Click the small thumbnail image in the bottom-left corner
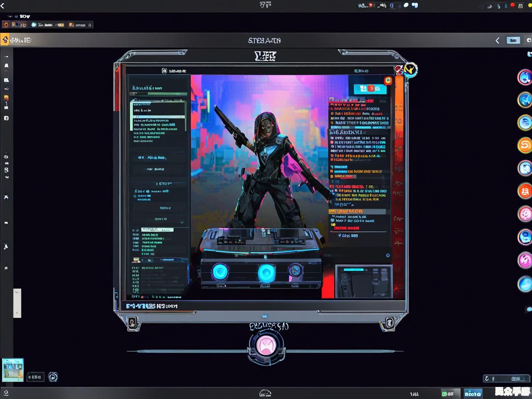The height and width of the screenshot is (399, 532). [x=12, y=369]
